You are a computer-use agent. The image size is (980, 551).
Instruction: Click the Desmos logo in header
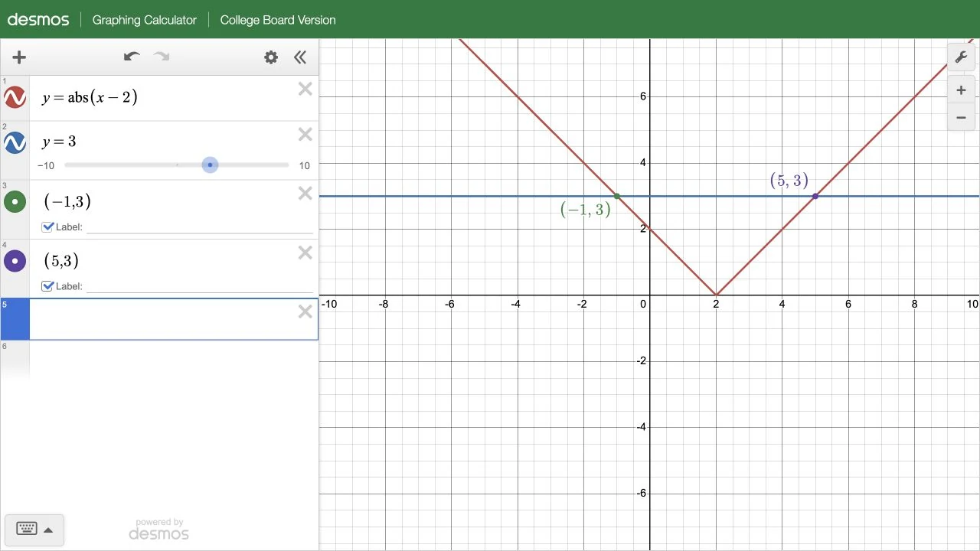click(x=38, y=20)
